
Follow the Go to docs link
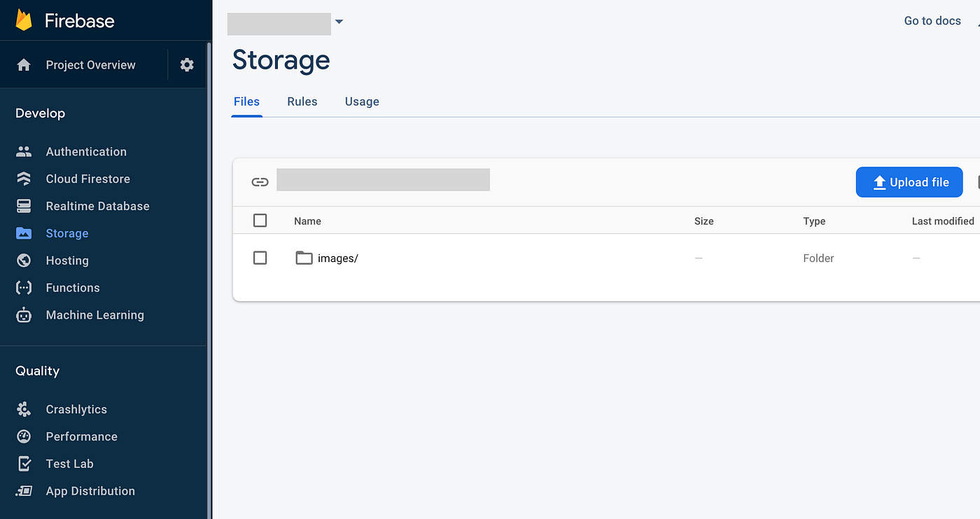(x=932, y=21)
